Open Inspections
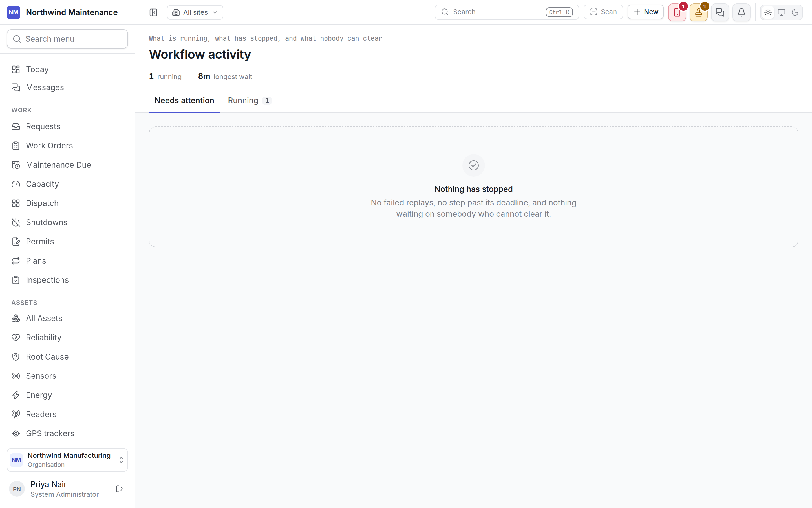 pyautogui.click(x=67, y=280)
